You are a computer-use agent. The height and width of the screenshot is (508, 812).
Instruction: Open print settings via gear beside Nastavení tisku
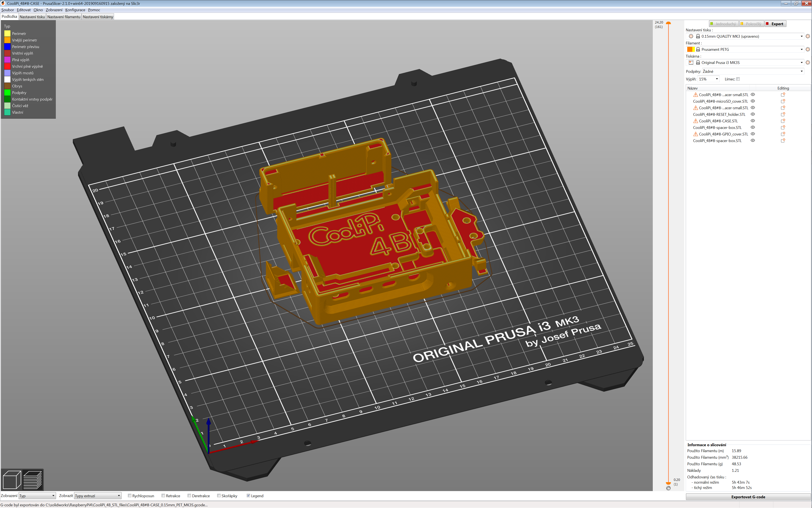(808, 36)
